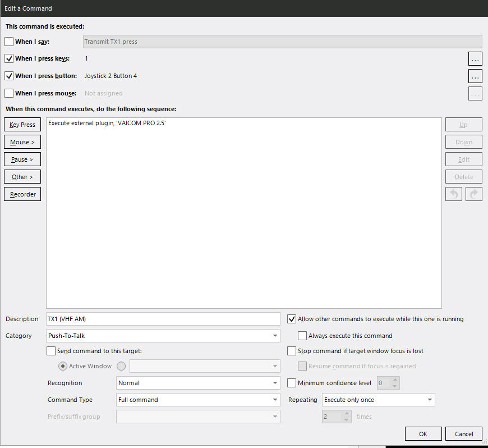Open the 'Mouse >' actions menu
488x448 pixels.
click(x=22, y=142)
